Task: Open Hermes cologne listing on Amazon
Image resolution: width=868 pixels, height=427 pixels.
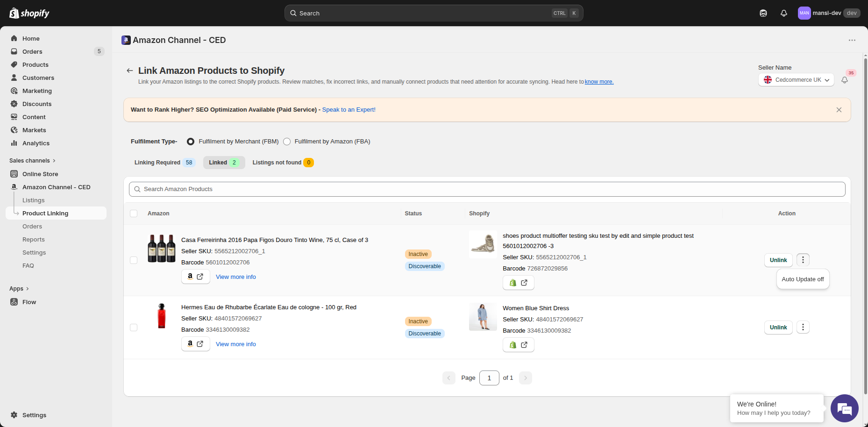Action: point(195,344)
